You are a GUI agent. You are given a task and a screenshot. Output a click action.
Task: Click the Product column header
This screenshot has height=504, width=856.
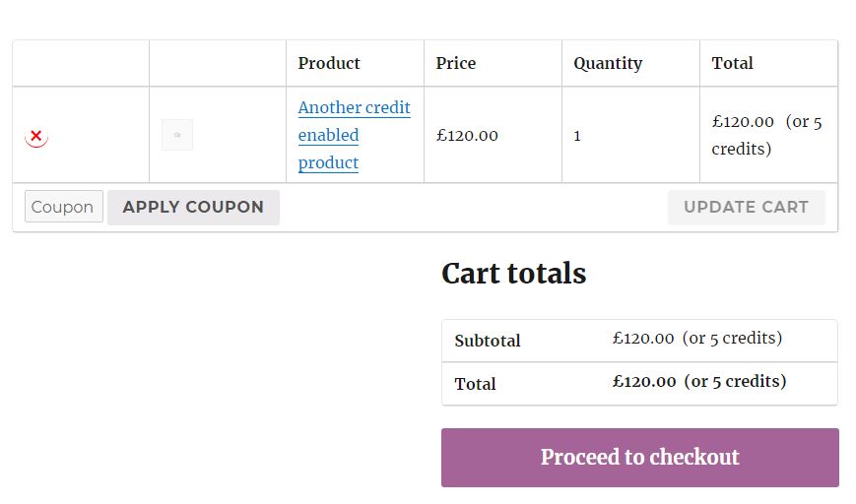329,63
